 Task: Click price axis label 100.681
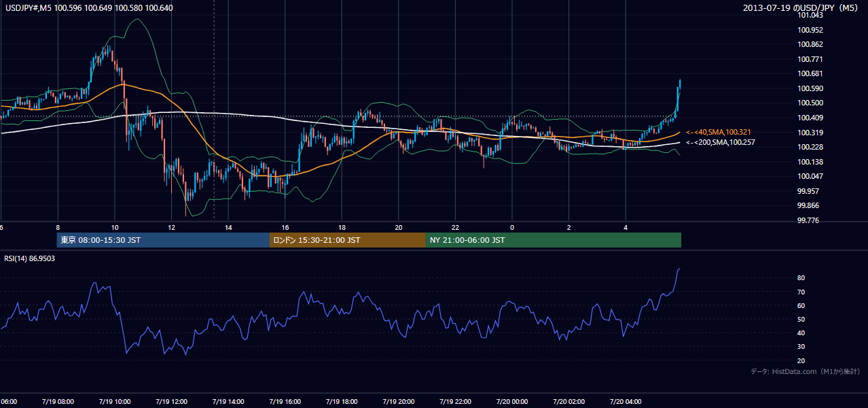[812, 73]
